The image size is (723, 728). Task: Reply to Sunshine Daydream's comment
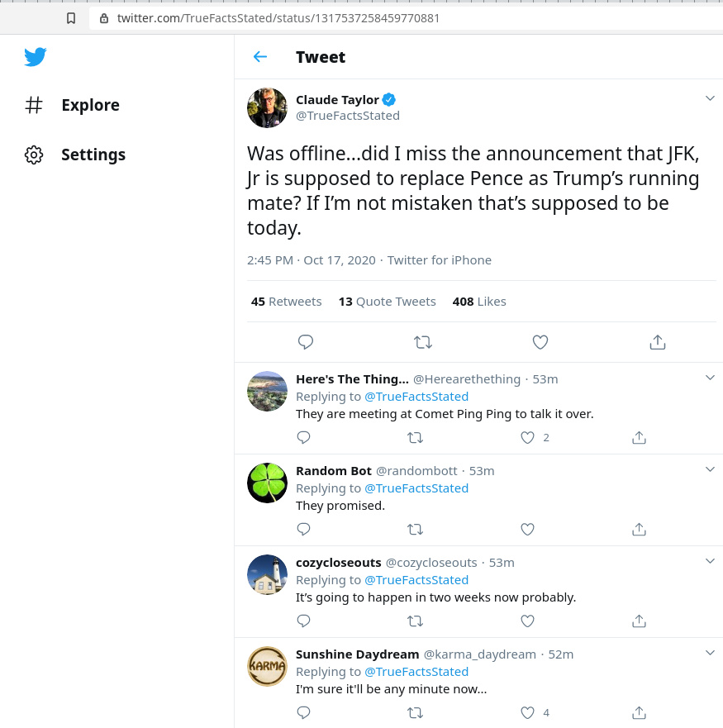pos(304,712)
